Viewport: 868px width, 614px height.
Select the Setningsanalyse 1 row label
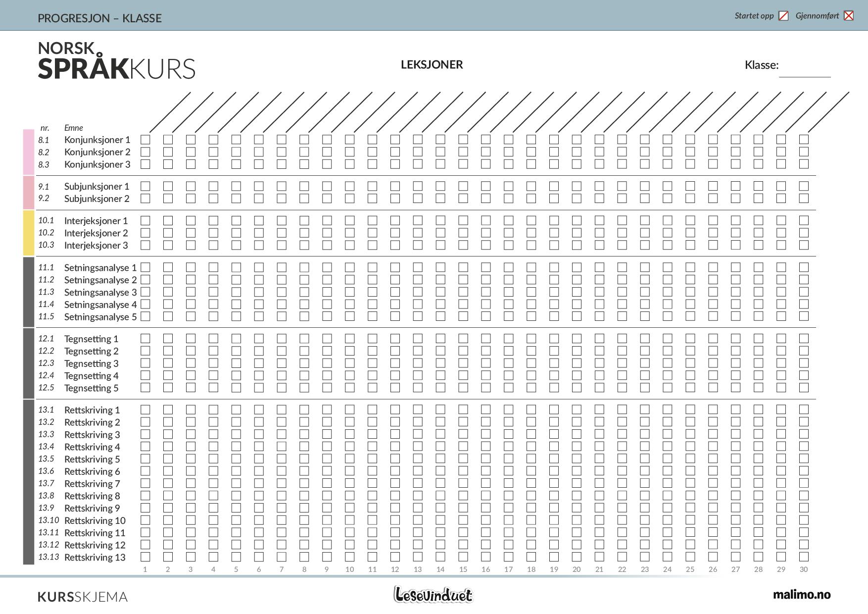(100, 267)
